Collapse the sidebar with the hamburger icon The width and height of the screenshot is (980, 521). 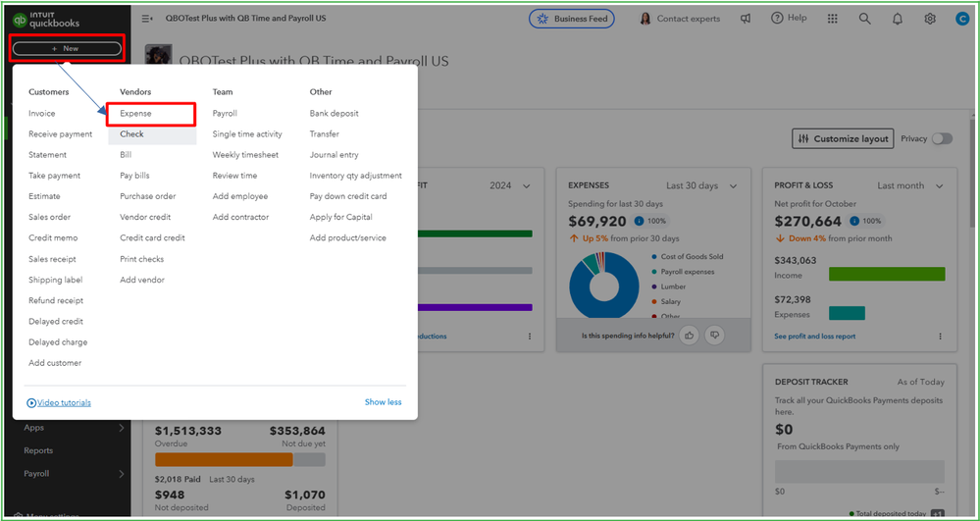(147, 19)
